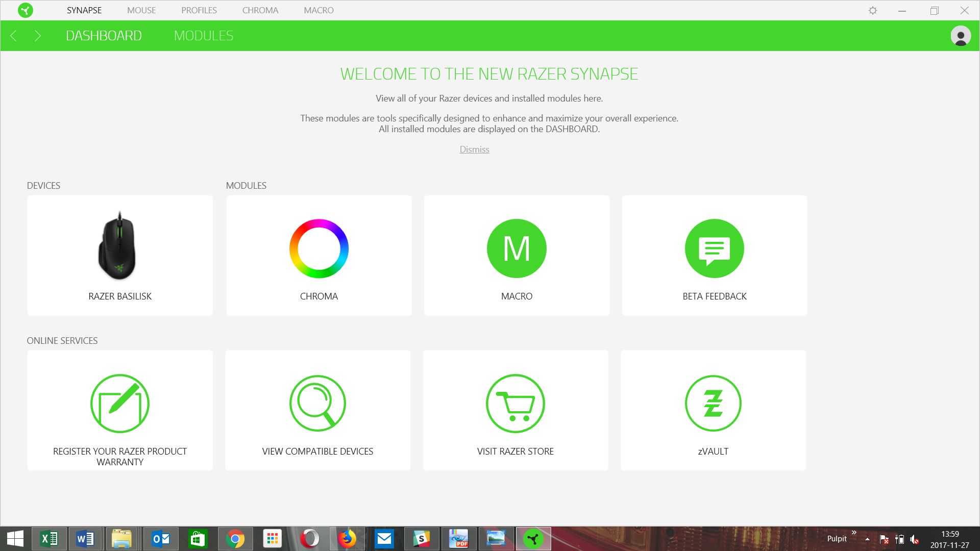Open the Visit Razer Store cart icon

(x=516, y=404)
